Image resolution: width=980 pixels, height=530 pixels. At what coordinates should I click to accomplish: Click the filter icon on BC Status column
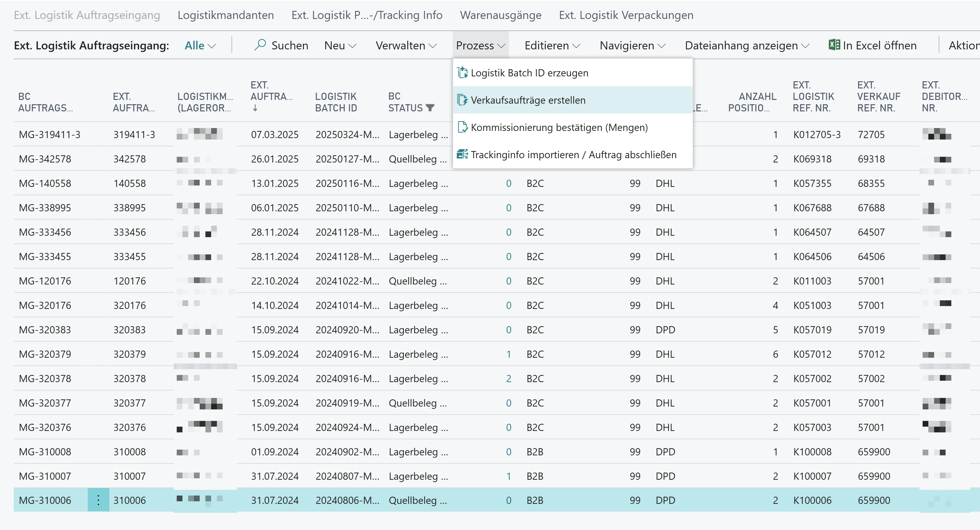coord(430,108)
